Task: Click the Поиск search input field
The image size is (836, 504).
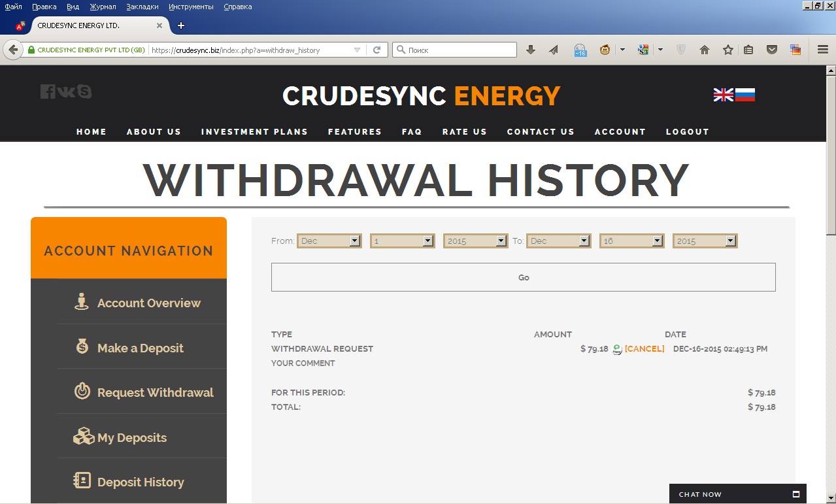Action: click(454, 50)
